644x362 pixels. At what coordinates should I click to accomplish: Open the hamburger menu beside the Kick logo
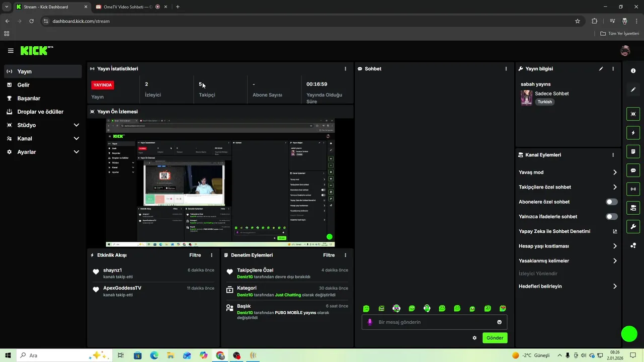coord(11,51)
